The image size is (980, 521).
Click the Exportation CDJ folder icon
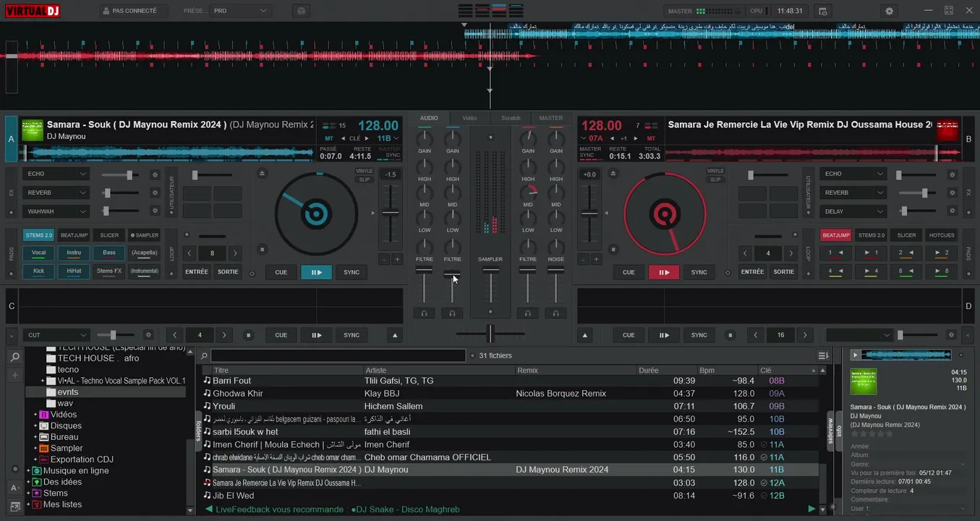pyautogui.click(x=44, y=459)
